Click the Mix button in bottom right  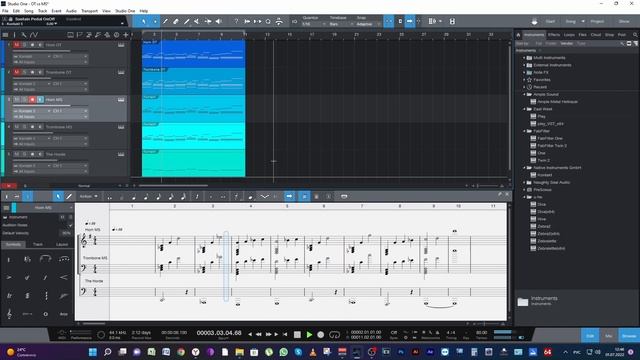[x=609, y=336]
